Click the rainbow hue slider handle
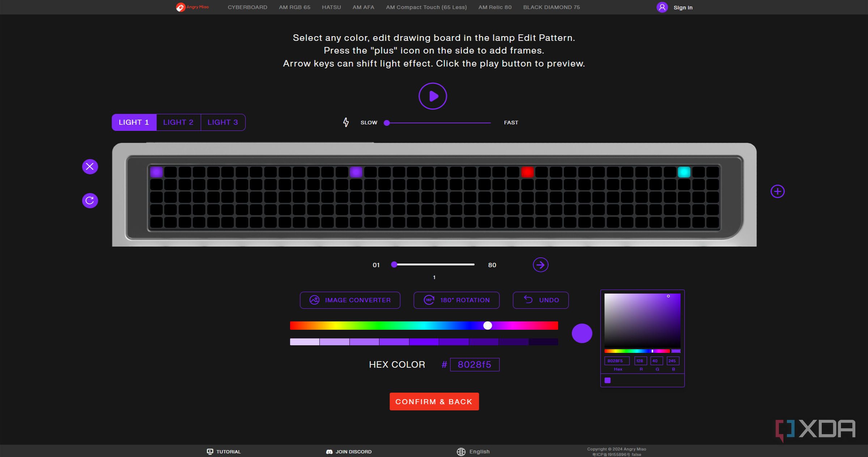Image resolution: width=868 pixels, height=457 pixels. tap(488, 325)
